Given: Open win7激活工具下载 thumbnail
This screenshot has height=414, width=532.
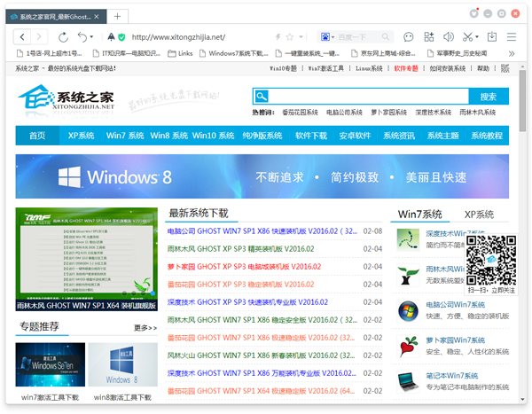Looking at the screenshot, I should 51,364.
